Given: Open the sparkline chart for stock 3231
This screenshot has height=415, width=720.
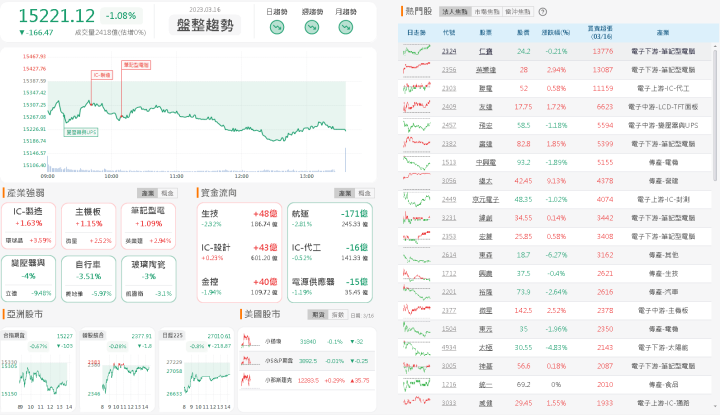Looking at the screenshot, I should coord(416,218).
